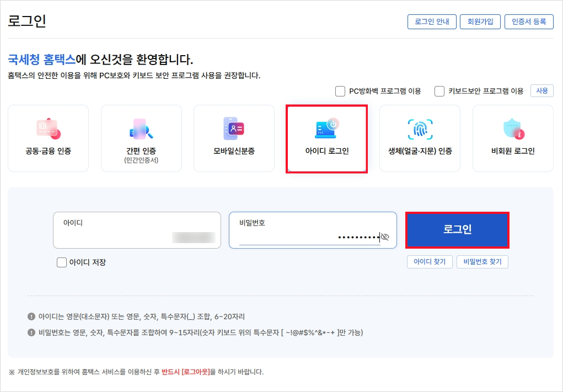
Task: Select the 아이디 로그인 laptop icon
Action: pos(327,128)
